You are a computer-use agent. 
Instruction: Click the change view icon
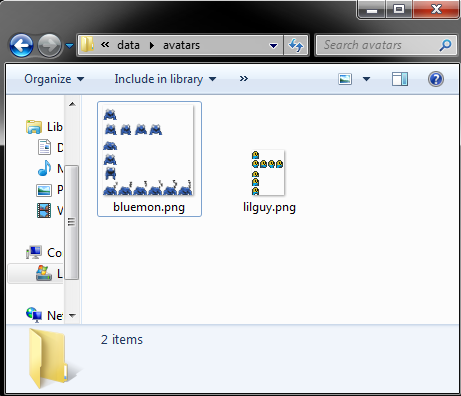pos(345,79)
